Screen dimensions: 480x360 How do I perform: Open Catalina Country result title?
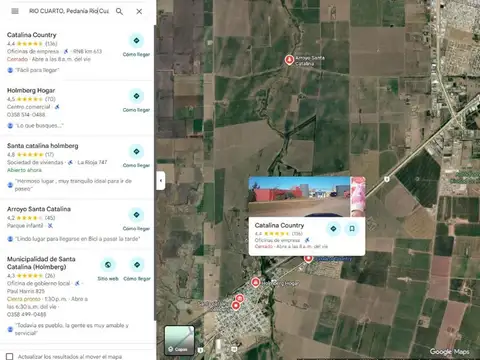[32, 35]
